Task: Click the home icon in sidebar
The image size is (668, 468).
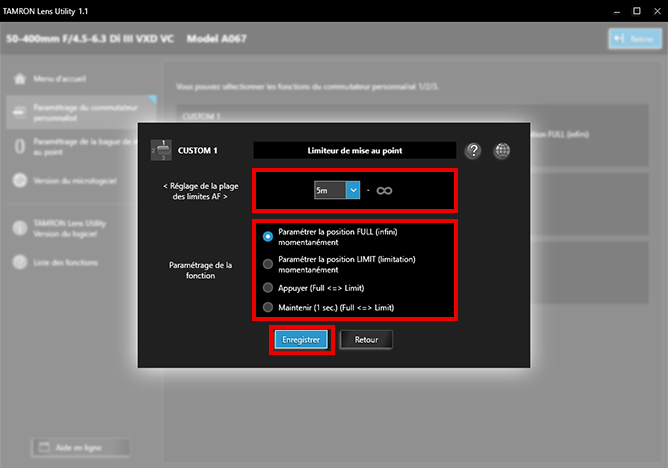Action: 20,79
